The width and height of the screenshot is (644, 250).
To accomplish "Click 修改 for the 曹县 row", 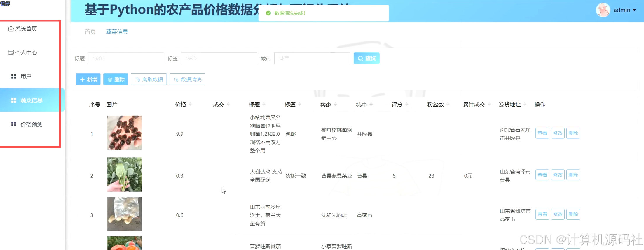I will pos(558,175).
